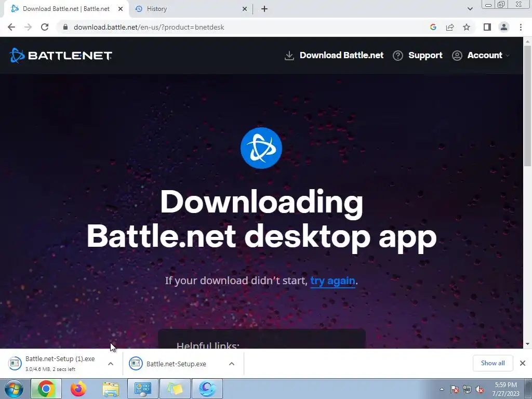
Task: Go back with the browser back arrow
Action: coord(11,27)
